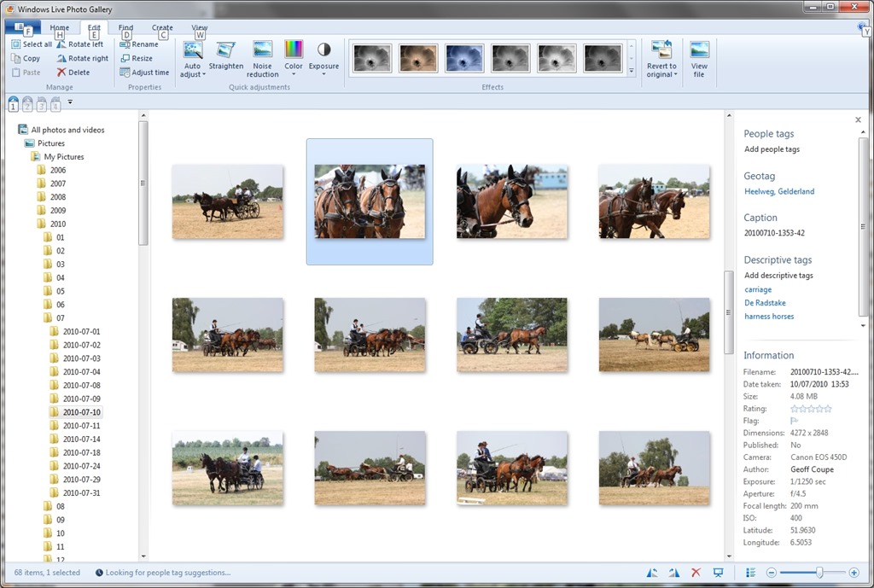This screenshot has height=588, width=874.
Task: Toggle the details view icon in status bar
Action: [750, 573]
